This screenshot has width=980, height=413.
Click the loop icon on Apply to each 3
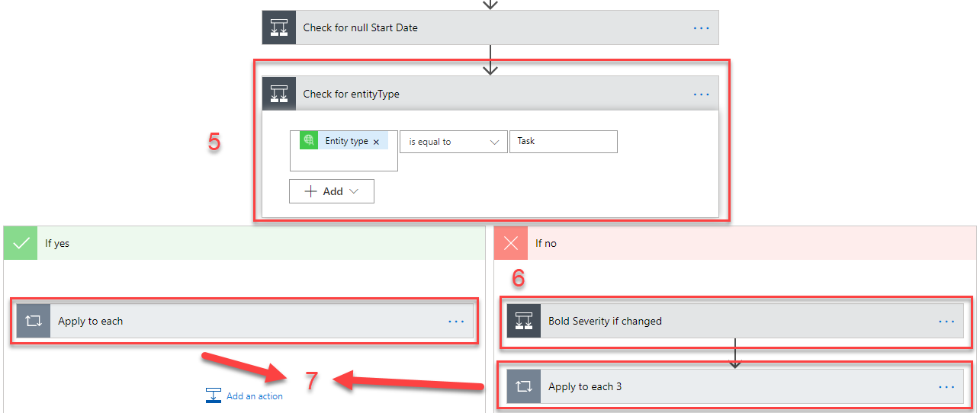pos(524,386)
